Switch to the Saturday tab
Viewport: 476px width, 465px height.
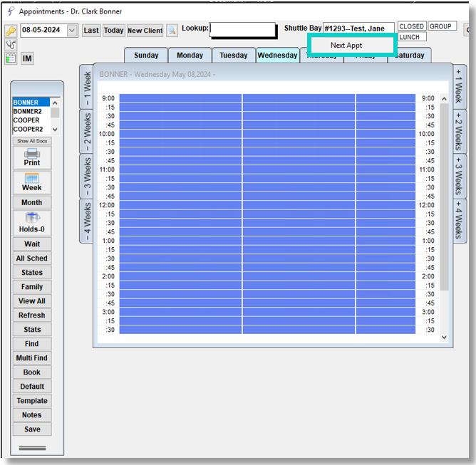(410, 56)
